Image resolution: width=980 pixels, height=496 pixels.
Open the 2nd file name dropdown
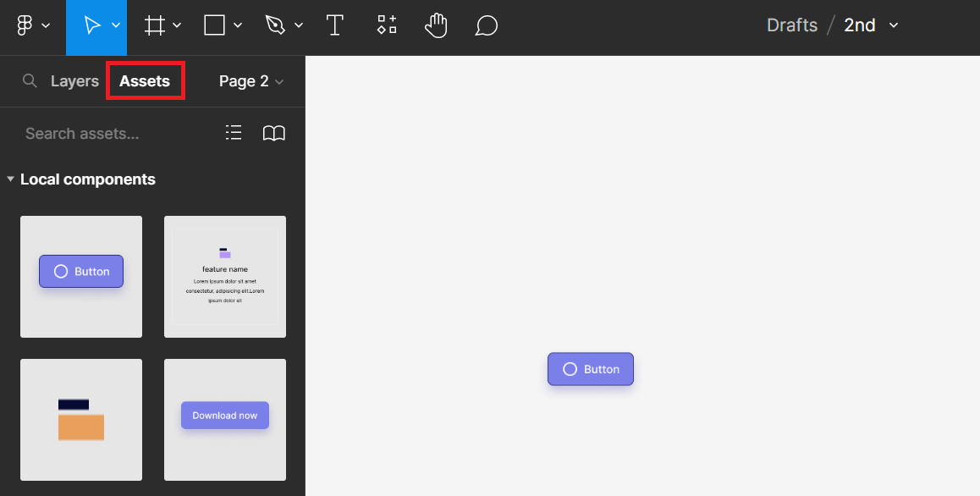pos(894,25)
